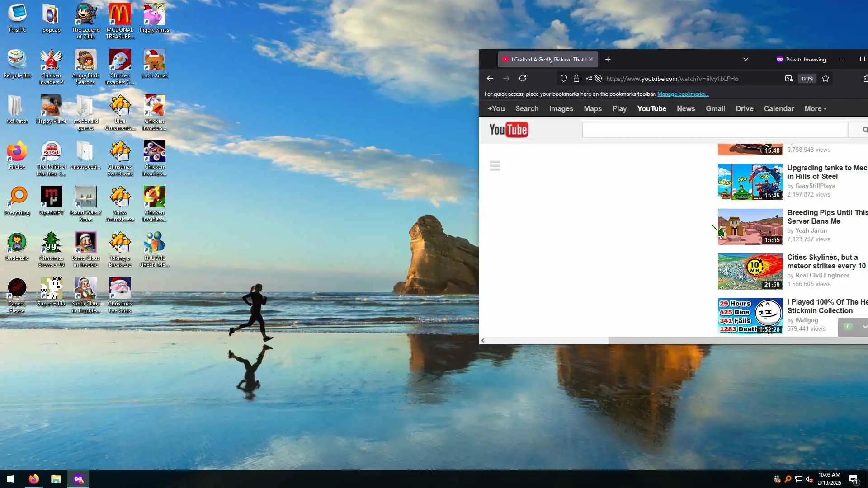Click the site security padlock icon
868x488 pixels.
click(x=576, y=78)
